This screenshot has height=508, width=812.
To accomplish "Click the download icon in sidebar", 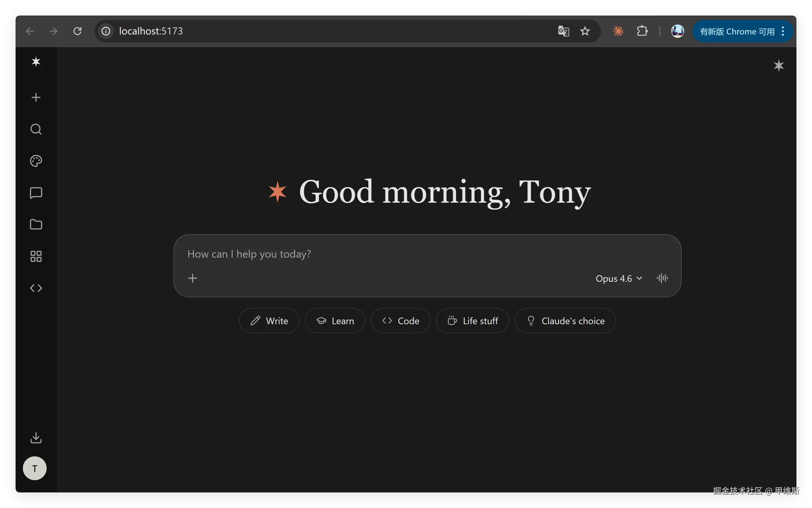I will (x=36, y=438).
